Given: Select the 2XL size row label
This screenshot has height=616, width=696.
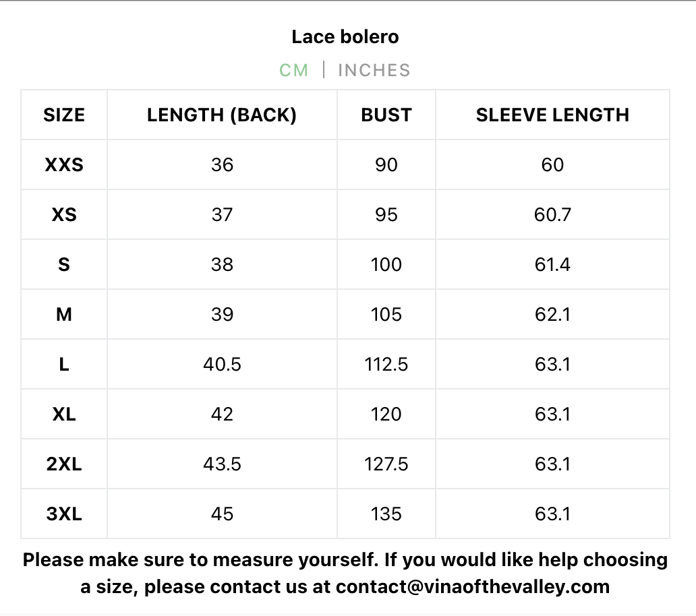Looking at the screenshot, I should pos(64,464).
